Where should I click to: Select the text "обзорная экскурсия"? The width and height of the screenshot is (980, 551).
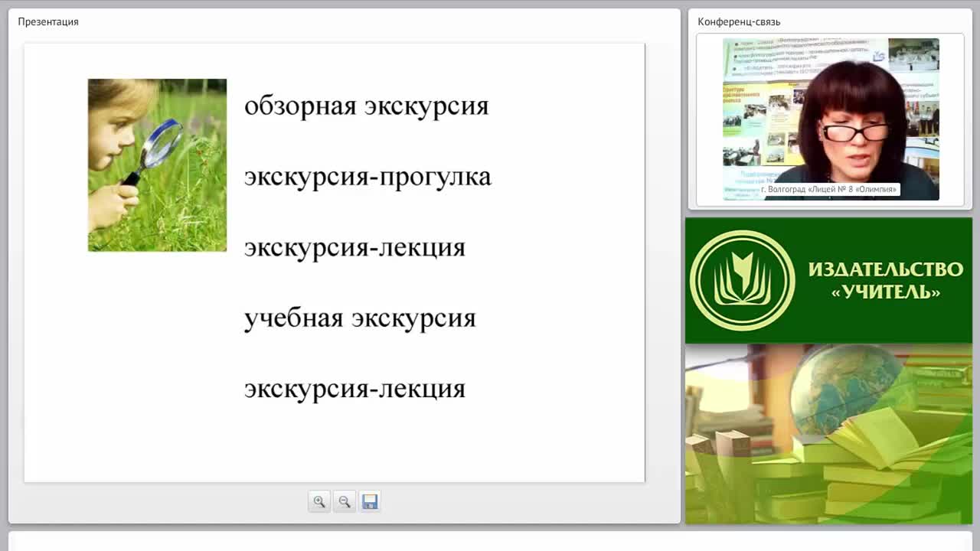coord(366,106)
